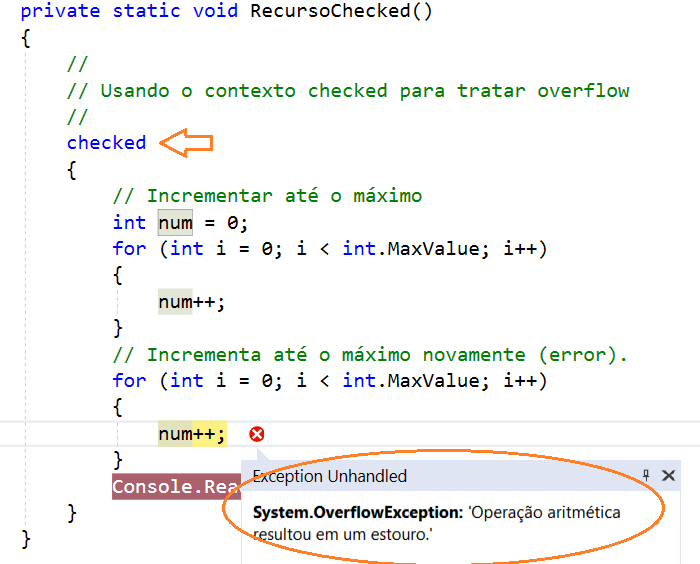Image resolution: width=700 pixels, height=564 pixels.
Task: Pin the Exception Unhandled popup
Action: [646, 475]
